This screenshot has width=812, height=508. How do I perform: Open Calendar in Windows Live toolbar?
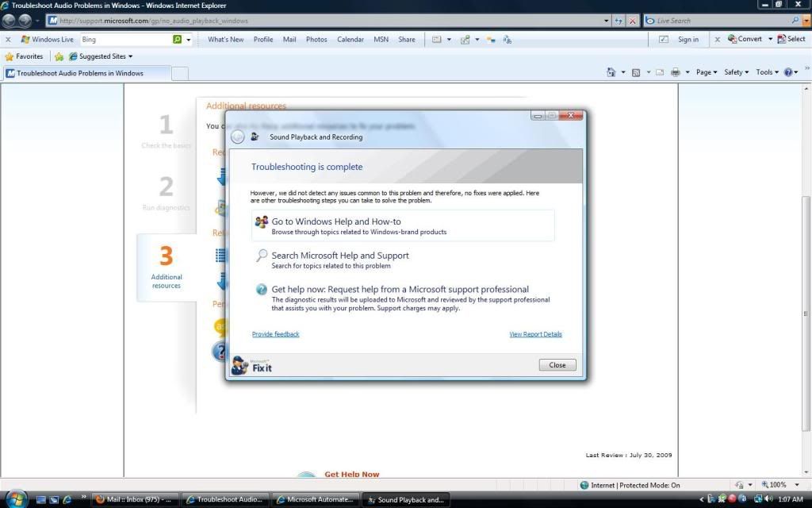tap(350, 40)
